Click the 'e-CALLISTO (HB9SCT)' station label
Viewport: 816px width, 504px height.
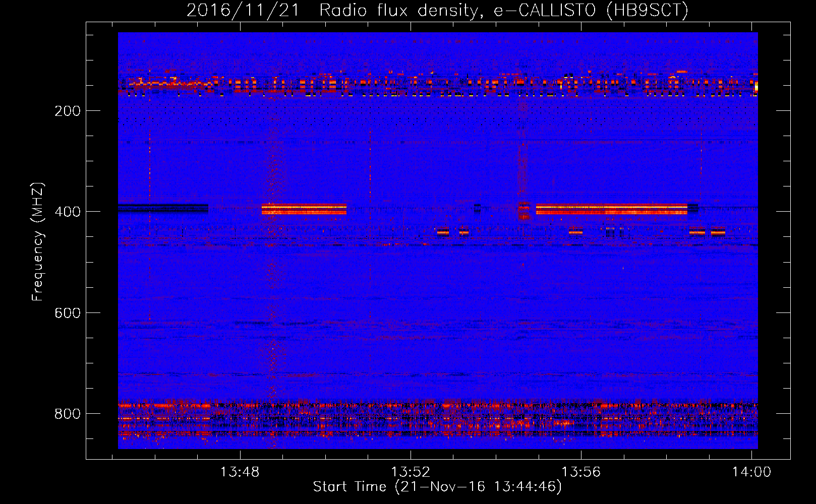pos(591,10)
